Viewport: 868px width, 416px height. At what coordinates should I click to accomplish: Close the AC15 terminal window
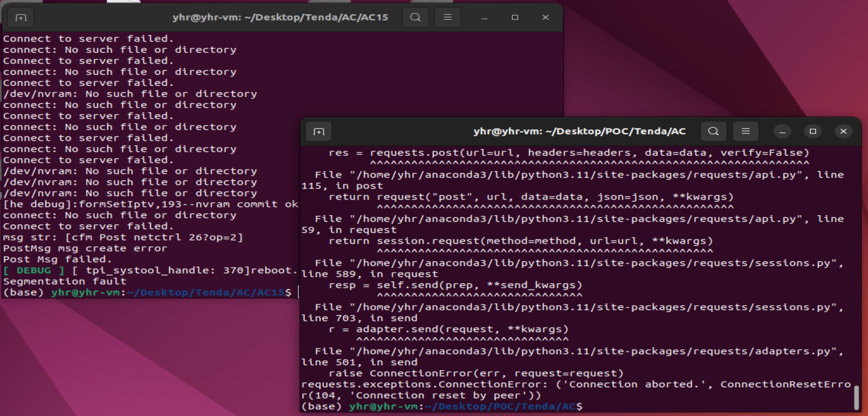(x=545, y=17)
